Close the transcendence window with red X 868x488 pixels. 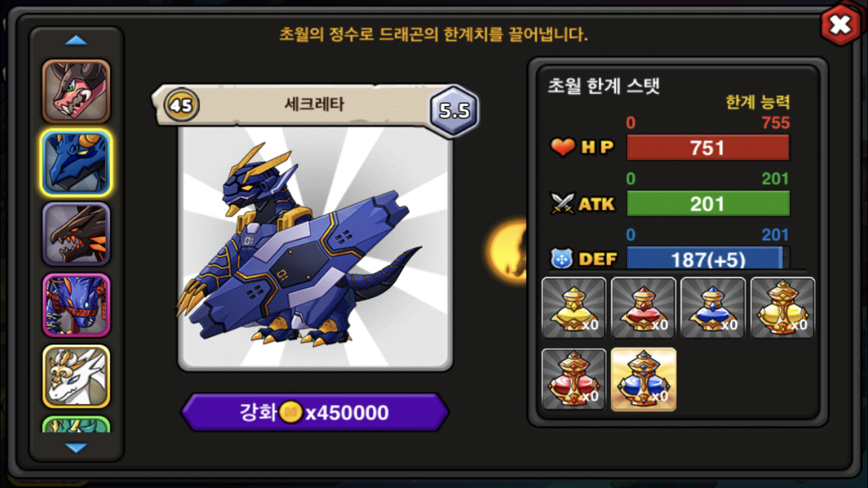tap(841, 25)
